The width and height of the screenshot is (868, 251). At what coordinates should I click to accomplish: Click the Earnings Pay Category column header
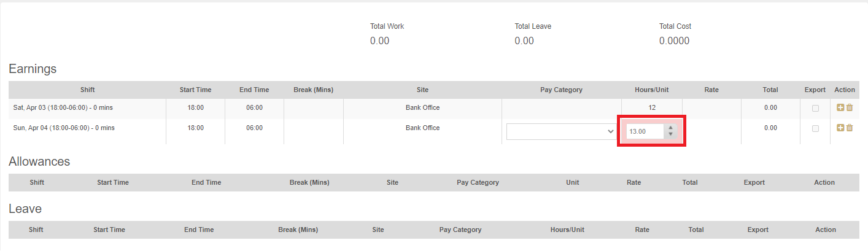pos(561,90)
